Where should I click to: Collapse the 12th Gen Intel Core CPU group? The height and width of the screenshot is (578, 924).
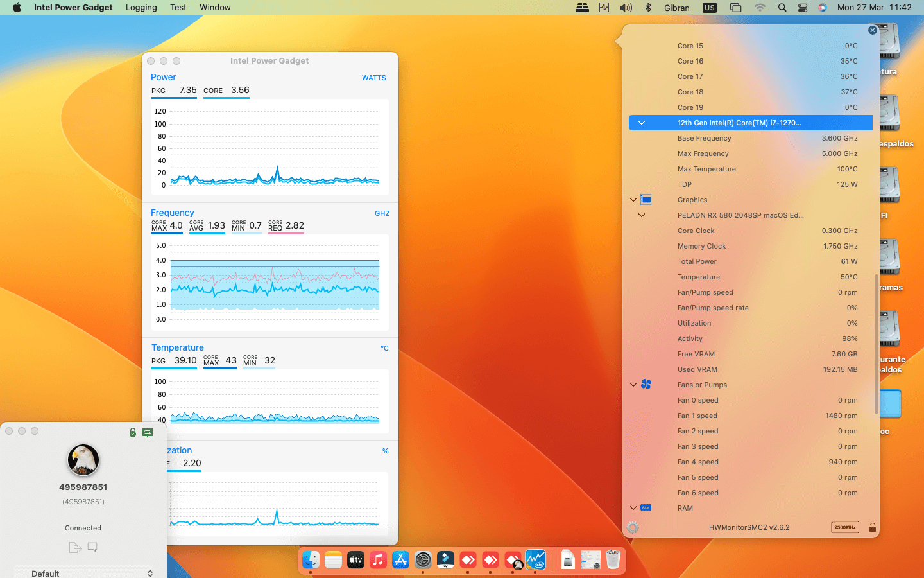point(642,123)
